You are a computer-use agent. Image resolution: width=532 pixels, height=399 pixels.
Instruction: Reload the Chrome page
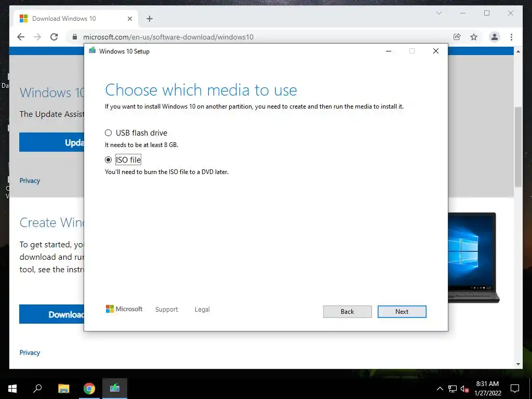click(54, 37)
